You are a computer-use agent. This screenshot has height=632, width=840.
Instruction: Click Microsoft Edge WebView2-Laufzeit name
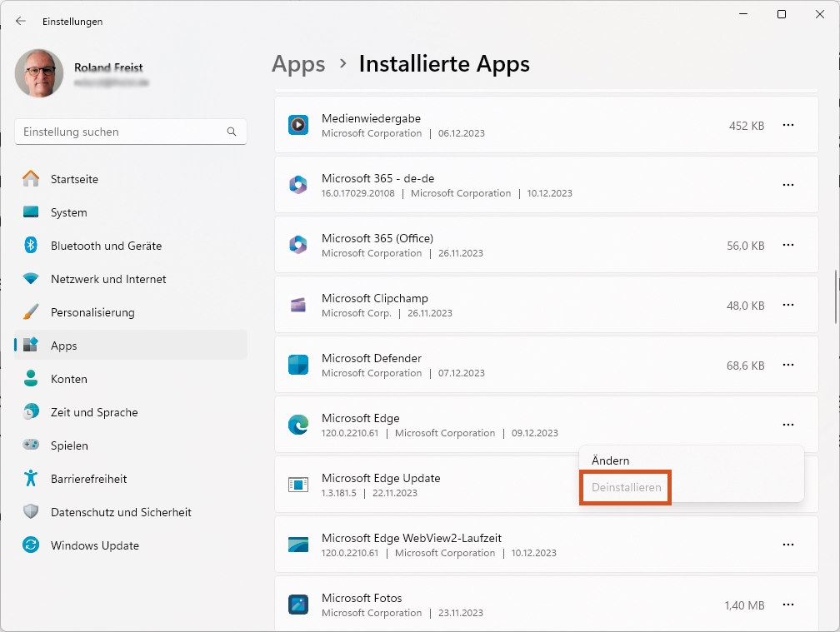pyautogui.click(x=412, y=539)
